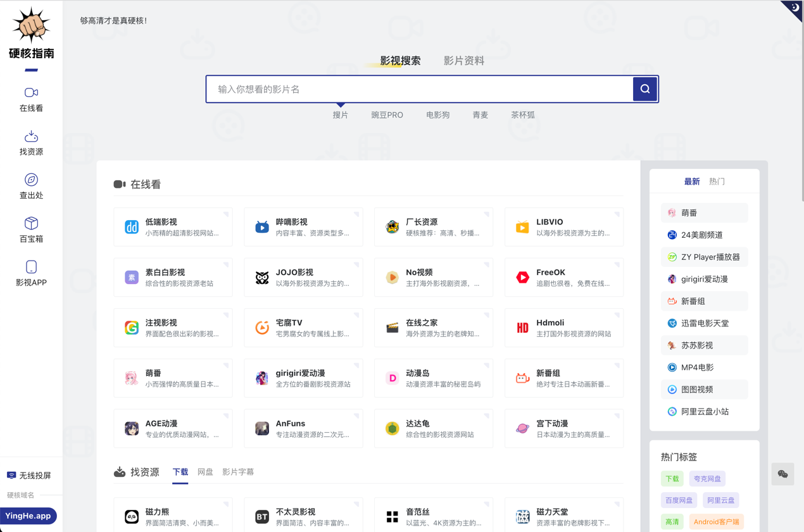This screenshot has height=532, width=804.
Task: Select 茶杯狐 search engine
Action: [523, 115]
